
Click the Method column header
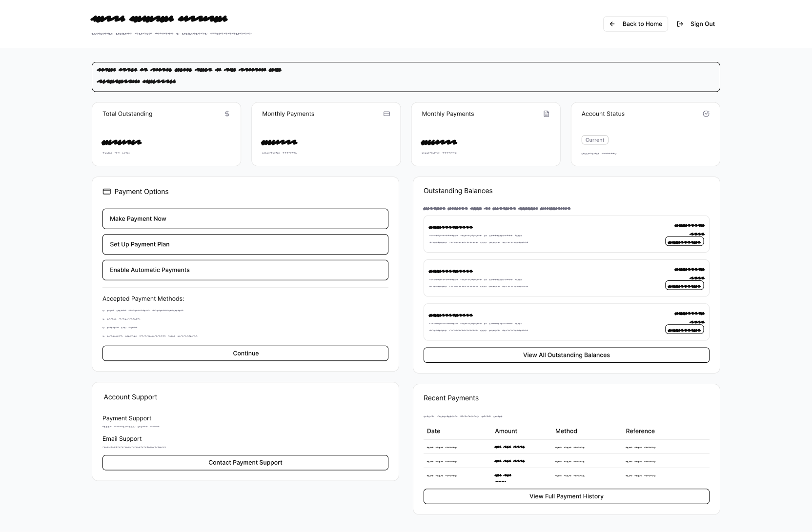566,431
